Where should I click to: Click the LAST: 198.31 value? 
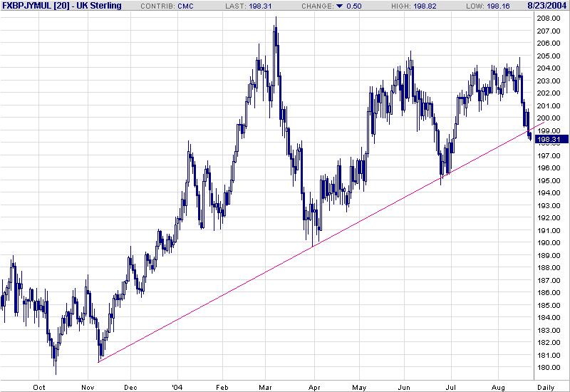pyautogui.click(x=248, y=6)
